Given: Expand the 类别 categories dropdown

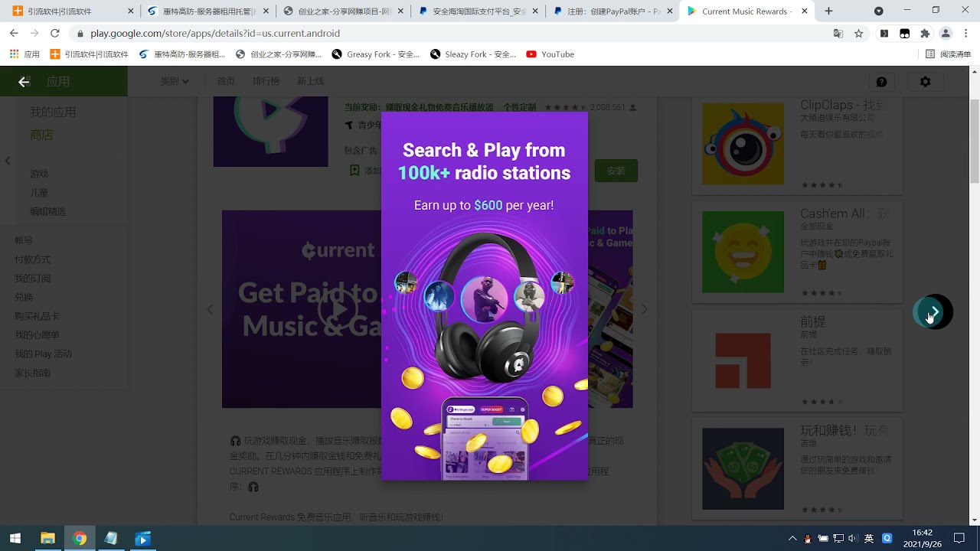Looking at the screenshot, I should pyautogui.click(x=175, y=81).
